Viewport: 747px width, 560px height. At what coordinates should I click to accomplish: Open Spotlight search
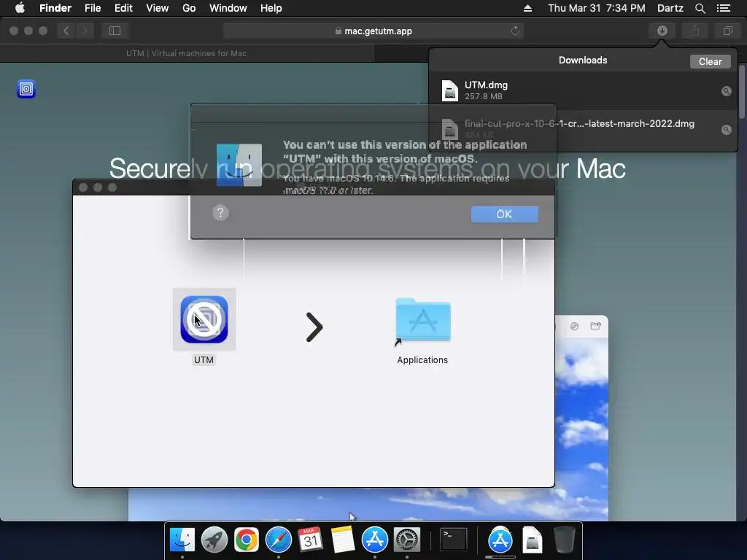700,8
